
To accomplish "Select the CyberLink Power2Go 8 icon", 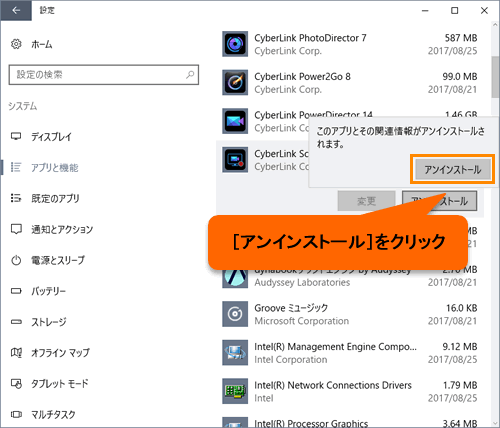I will click(235, 82).
